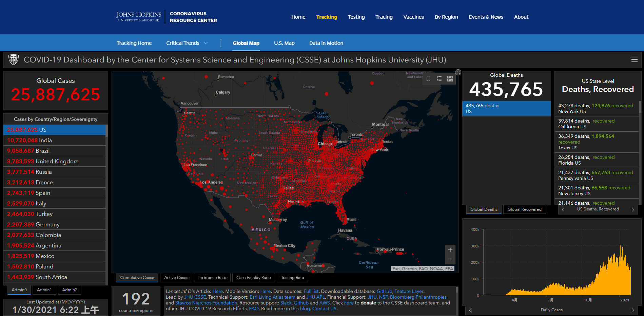Select the Incidence Rate map tab
This screenshot has height=316, width=644.
pyautogui.click(x=212, y=278)
